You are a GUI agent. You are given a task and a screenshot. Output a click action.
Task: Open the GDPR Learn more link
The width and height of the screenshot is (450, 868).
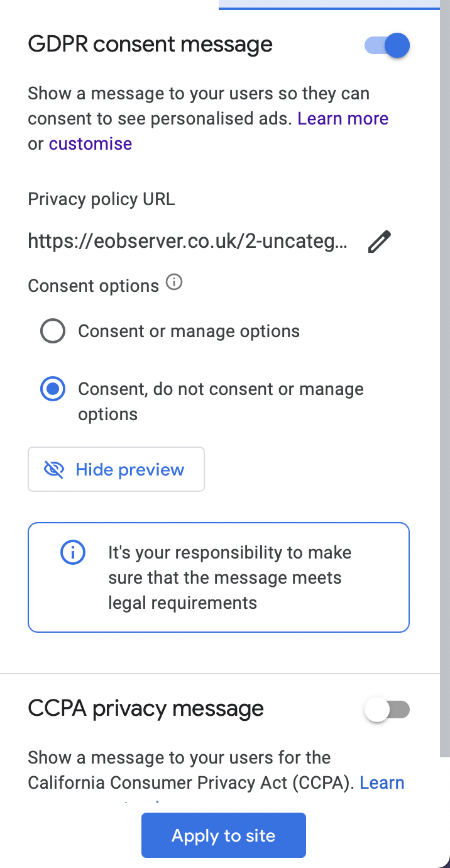(343, 118)
